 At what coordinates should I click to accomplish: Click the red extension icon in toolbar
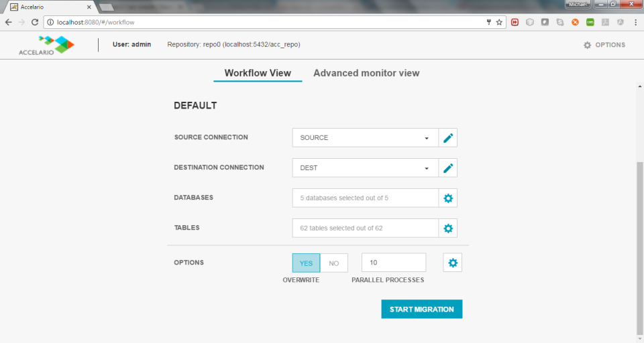point(515,22)
